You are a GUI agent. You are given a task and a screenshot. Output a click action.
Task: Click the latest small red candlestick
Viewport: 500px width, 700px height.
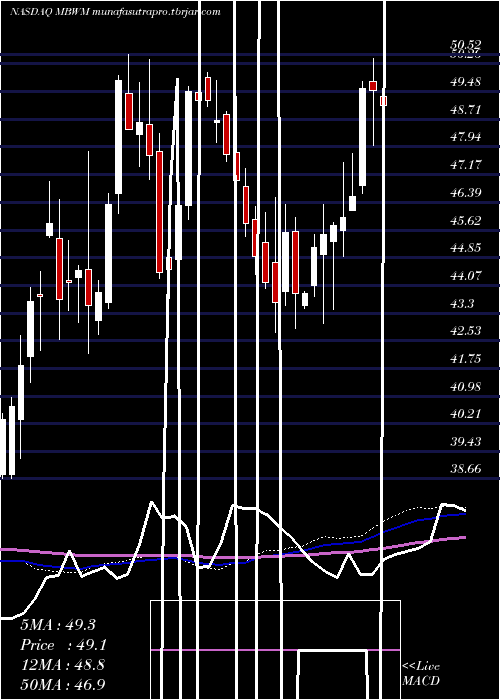[383, 101]
